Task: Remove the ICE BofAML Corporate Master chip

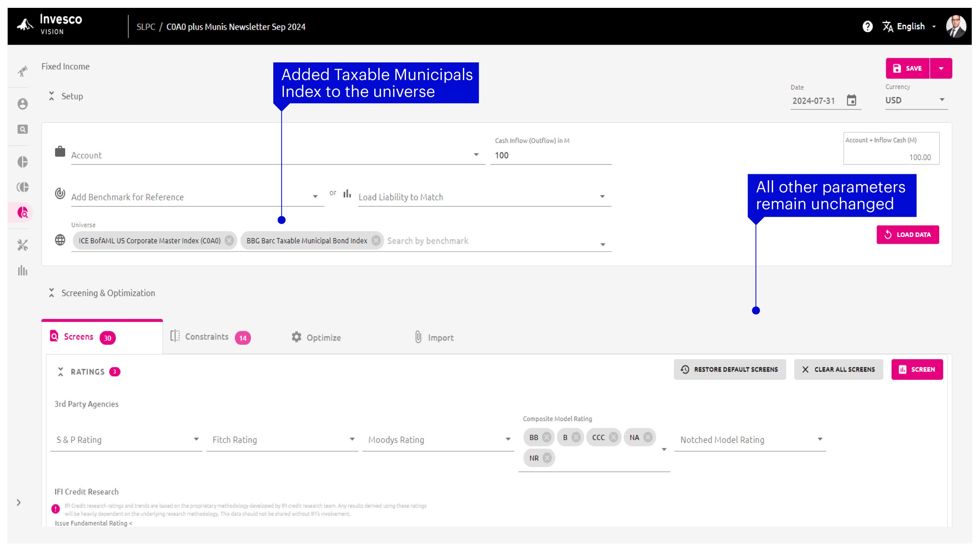Action: tap(229, 241)
